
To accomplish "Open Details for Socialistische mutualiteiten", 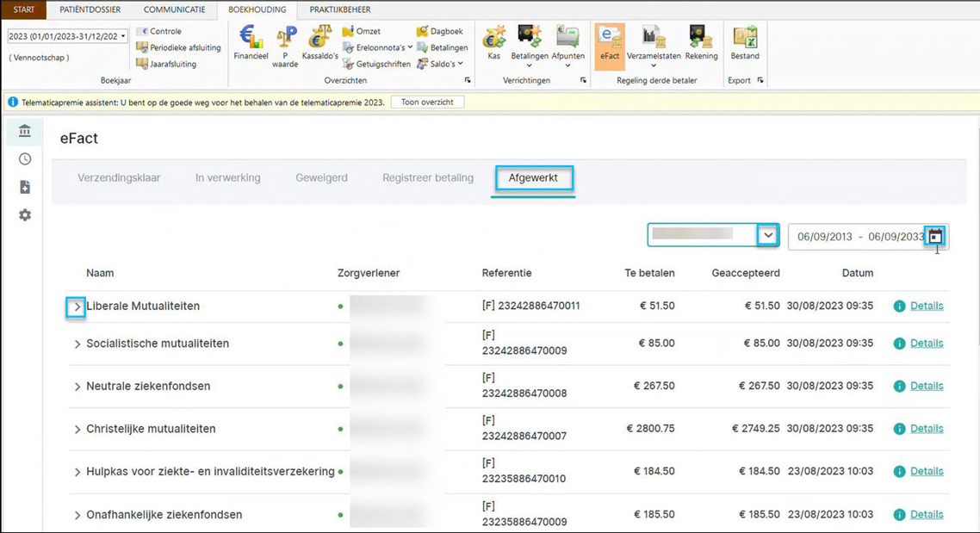I will point(927,344).
